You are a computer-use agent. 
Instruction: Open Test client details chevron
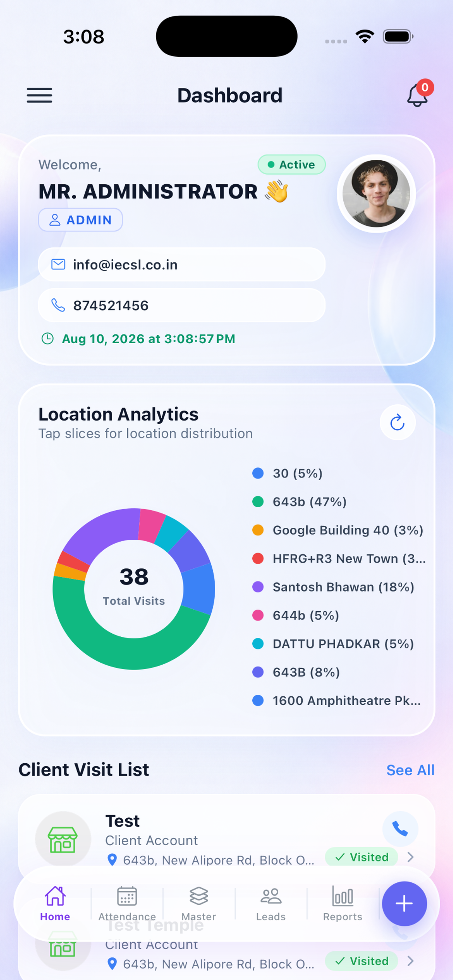click(x=410, y=857)
